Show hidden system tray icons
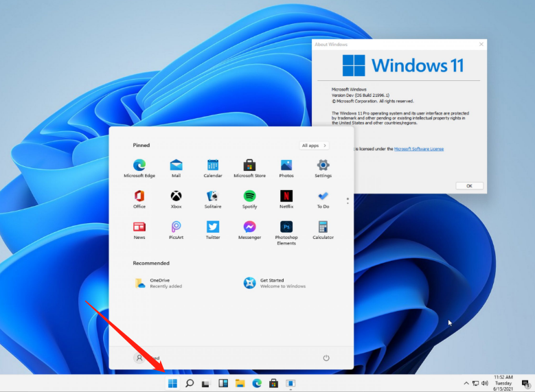 pyautogui.click(x=466, y=383)
